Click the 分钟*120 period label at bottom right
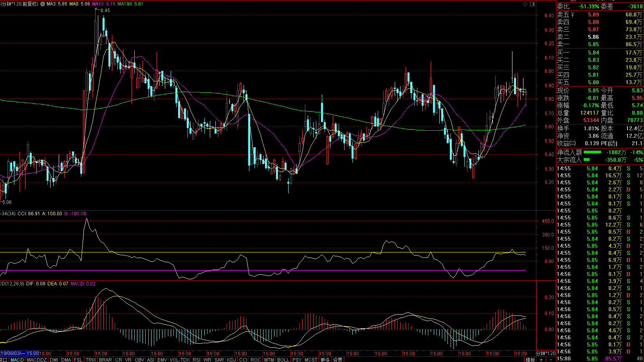The width and height of the screenshot is (644, 362). 546,354
